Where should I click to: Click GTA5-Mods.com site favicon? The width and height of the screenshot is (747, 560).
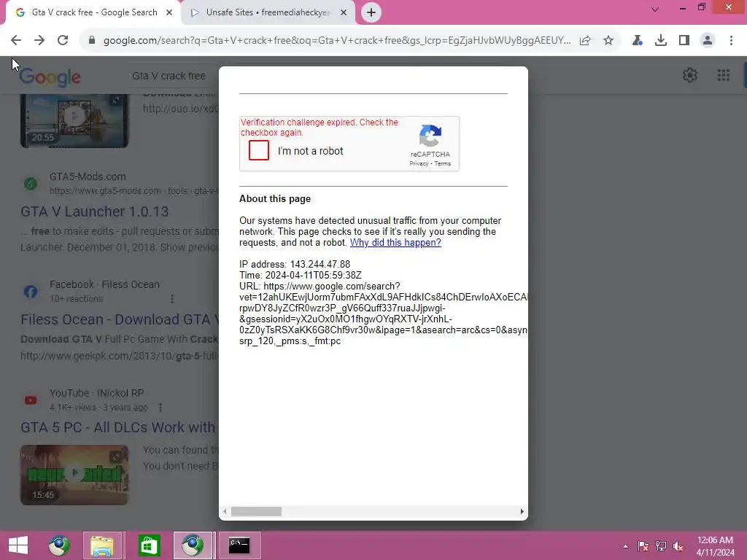pyautogui.click(x=31, y=183)
